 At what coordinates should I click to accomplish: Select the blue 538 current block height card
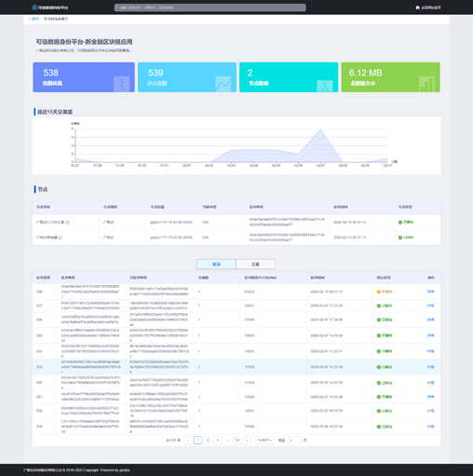pyautogui.click(x=84, y=77)
